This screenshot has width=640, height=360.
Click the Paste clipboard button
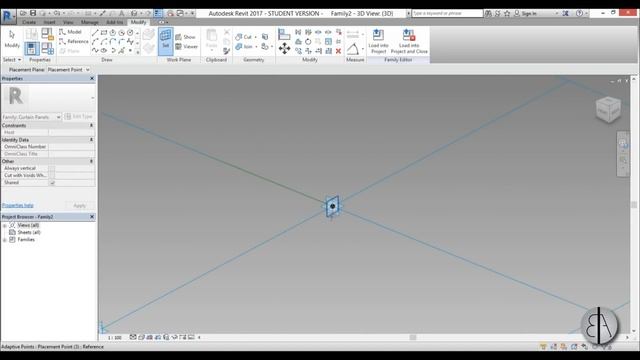pyautogui.click(x=211, y=40)
